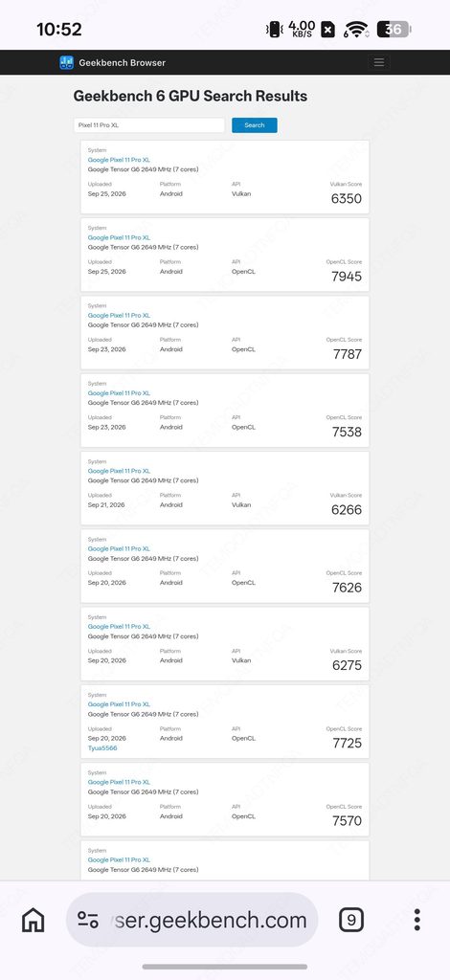Open the browser three-dot overflow menu

click(416, 920)
